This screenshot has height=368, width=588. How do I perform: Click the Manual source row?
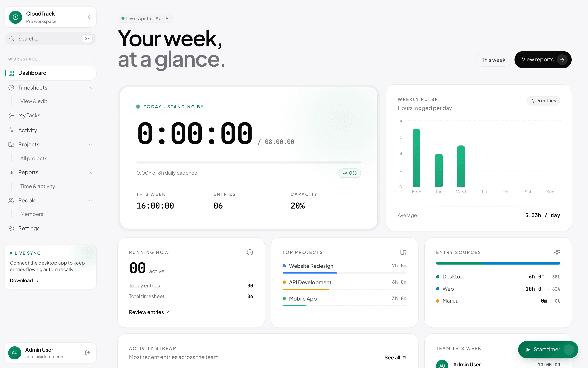click(498, 301)
